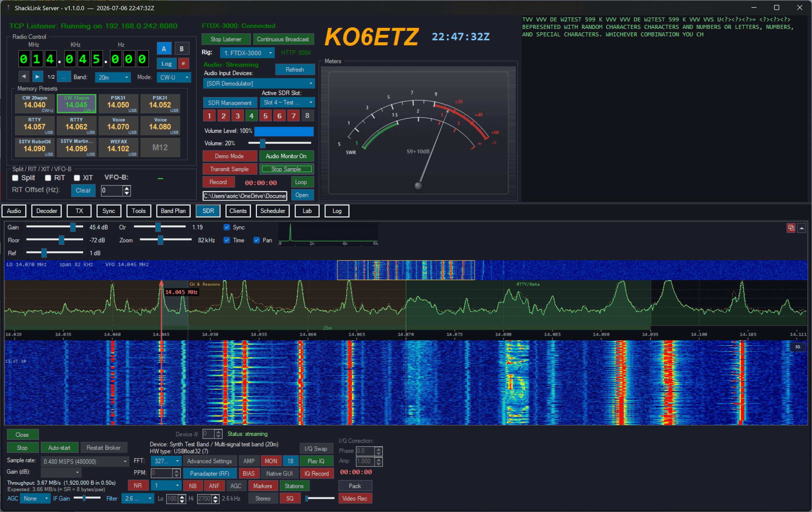Pop out the SDR panel with red window icon
812x512 pixels.
point(791,228)
